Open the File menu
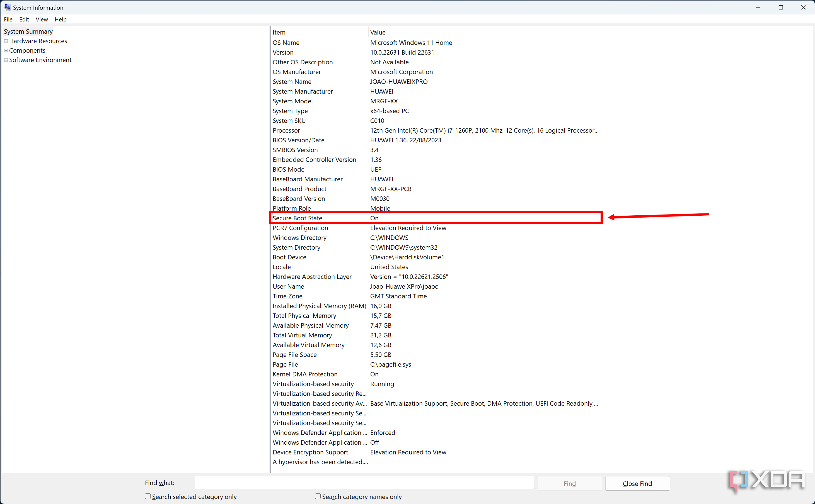 [x=8, y=19]
